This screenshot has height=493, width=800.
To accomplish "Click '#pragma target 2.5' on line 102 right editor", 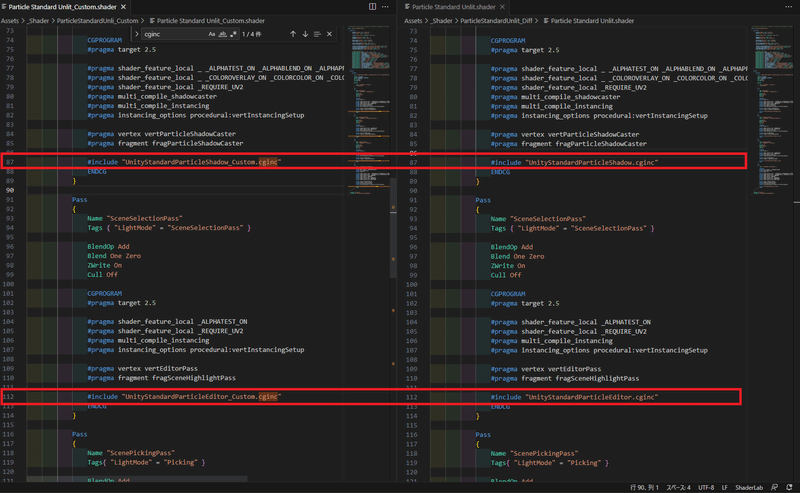I will 524,304.
